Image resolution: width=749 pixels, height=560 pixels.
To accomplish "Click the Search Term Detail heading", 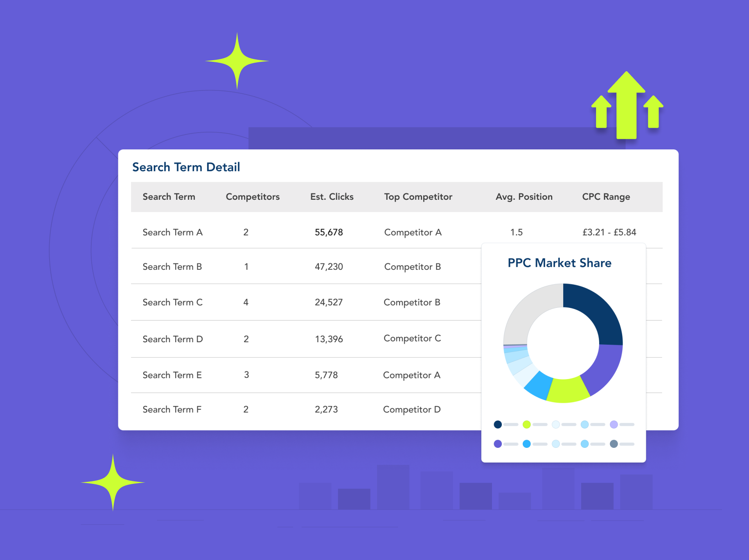I will [x=186, y=167].
